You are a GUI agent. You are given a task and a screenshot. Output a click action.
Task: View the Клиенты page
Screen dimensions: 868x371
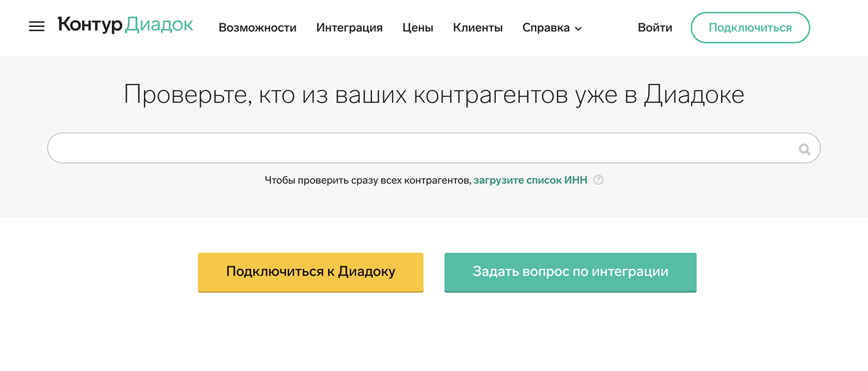click(478, 28)
